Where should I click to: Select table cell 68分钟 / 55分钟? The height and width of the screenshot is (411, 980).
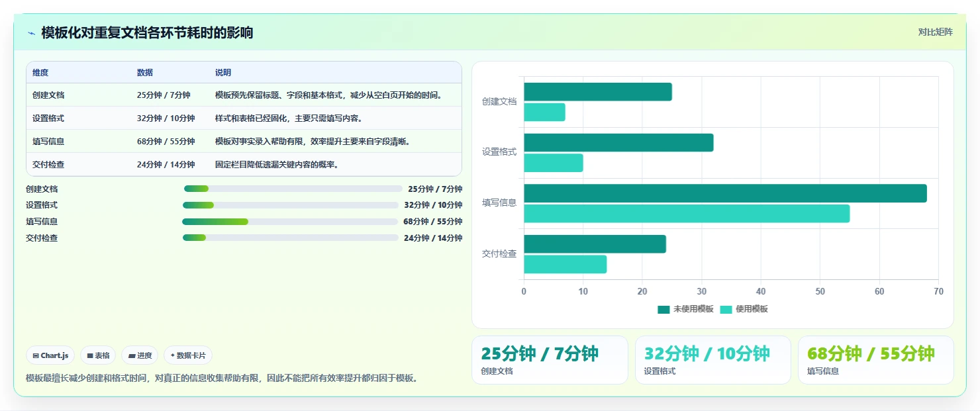(x=166, y=142)
